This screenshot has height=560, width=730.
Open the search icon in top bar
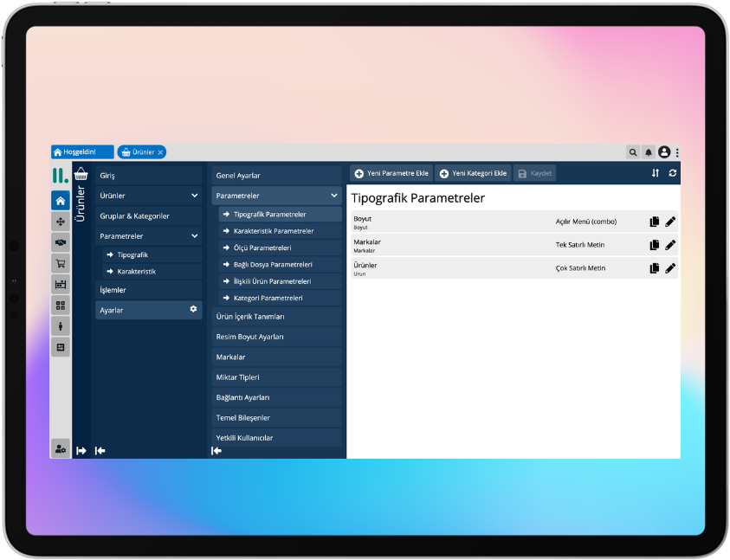633,152
